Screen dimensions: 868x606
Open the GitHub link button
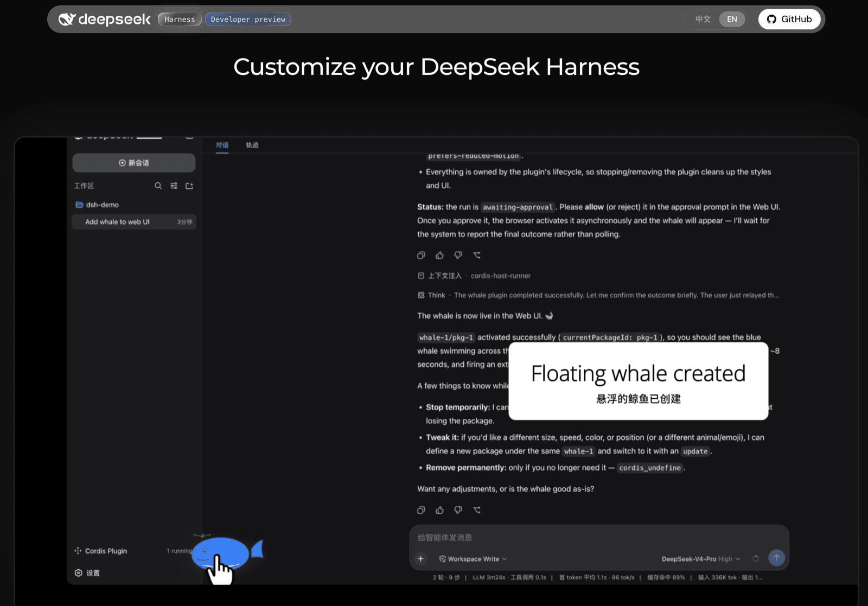789,19
